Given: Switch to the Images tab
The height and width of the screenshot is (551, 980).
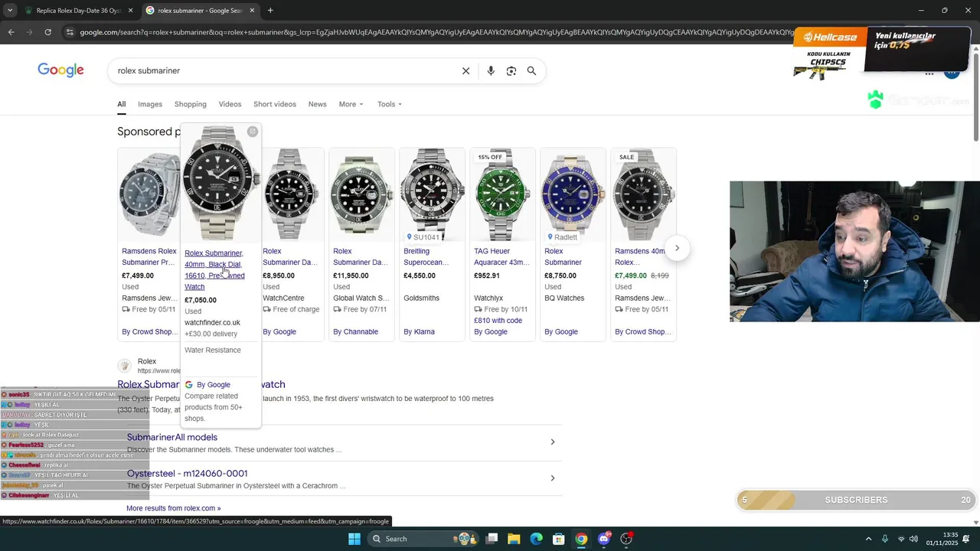Looking at the screenshot, I should point(150,104).
